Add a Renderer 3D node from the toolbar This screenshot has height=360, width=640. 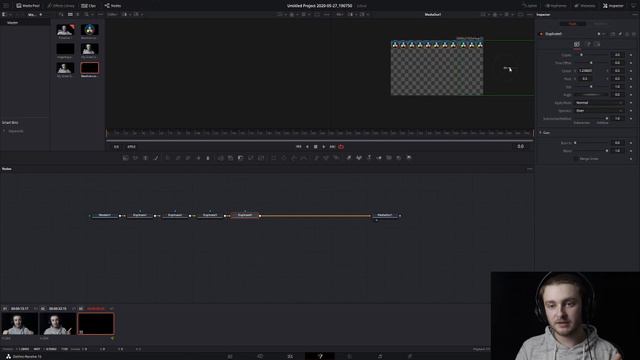click(409, 158)
